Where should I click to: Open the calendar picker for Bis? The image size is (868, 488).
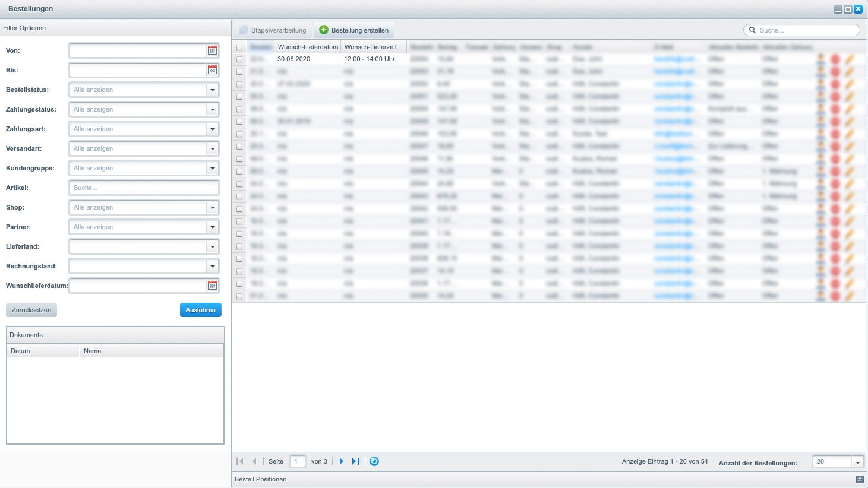tap(212, 70)
